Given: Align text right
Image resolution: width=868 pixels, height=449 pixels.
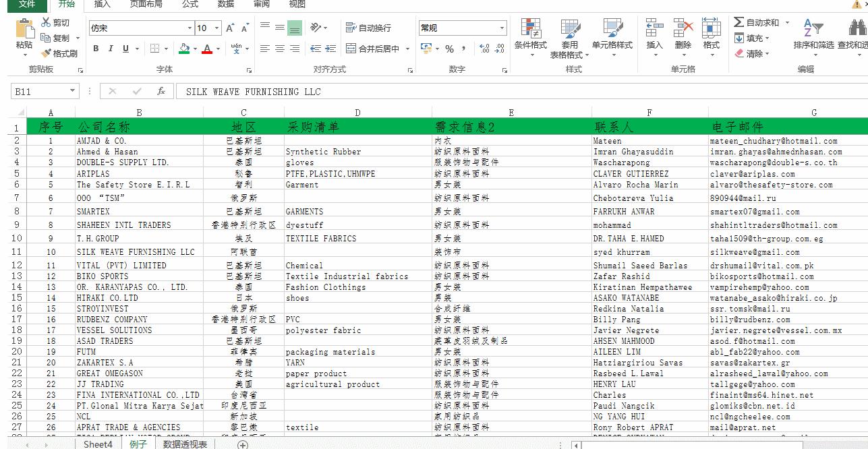Looking at the screenshot, I should click(295, 49).
